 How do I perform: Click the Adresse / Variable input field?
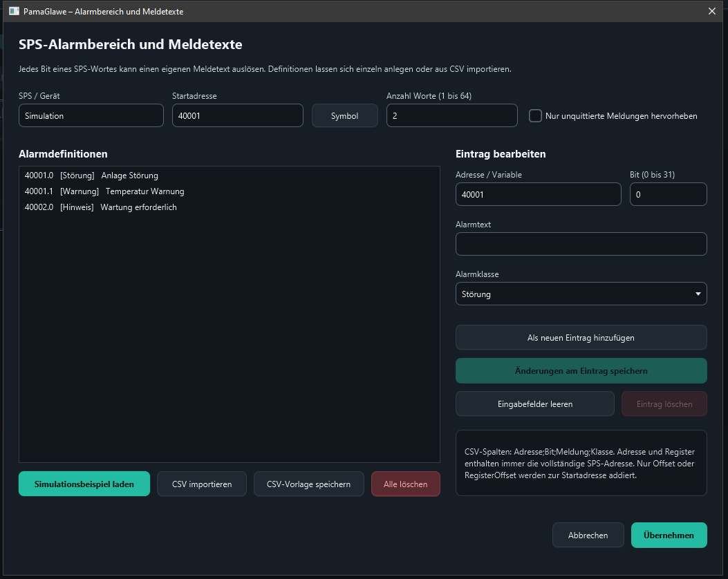(538, 194)
